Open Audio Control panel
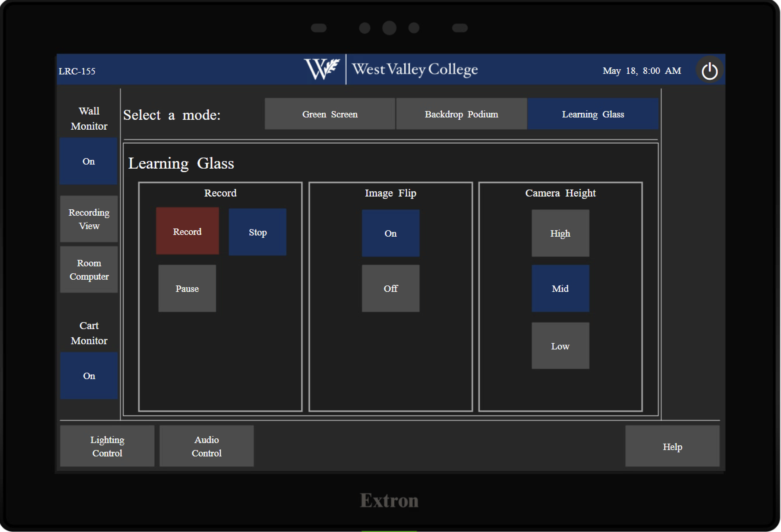 [x=206, y=446]
